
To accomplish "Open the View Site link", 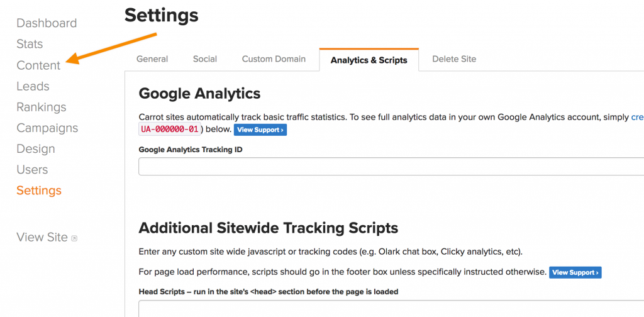I will 42,237.
